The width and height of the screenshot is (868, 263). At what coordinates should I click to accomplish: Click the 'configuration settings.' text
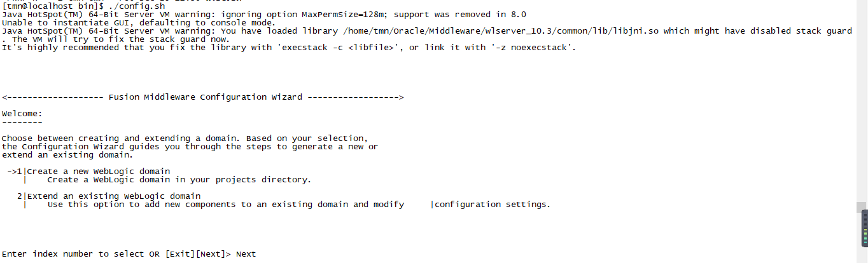(492, 205)
